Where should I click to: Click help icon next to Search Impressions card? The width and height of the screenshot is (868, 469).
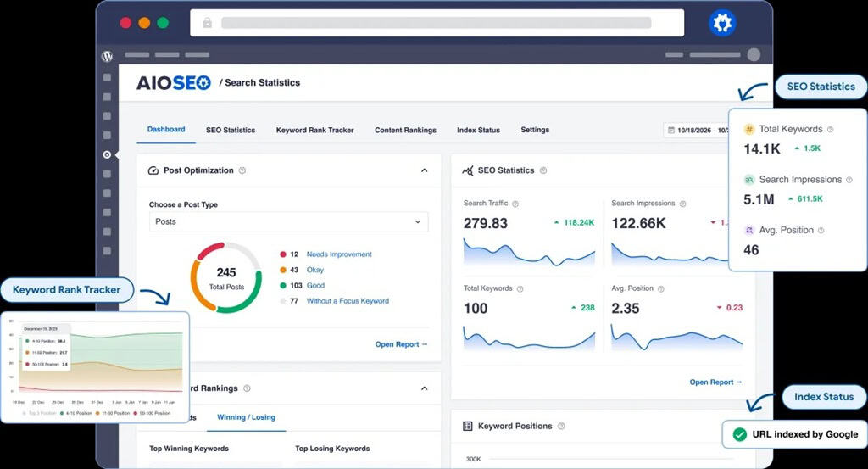click(682, 204)
